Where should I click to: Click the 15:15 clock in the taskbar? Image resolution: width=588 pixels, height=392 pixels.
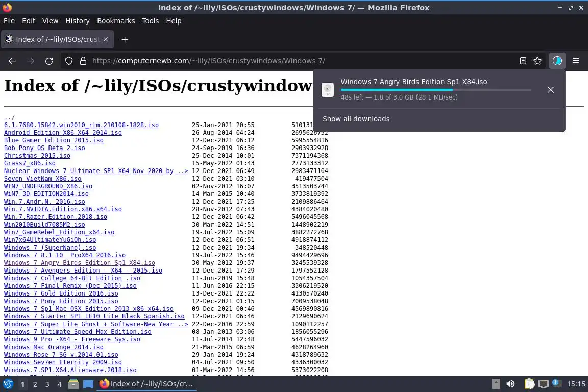click(x=576, y=384)
